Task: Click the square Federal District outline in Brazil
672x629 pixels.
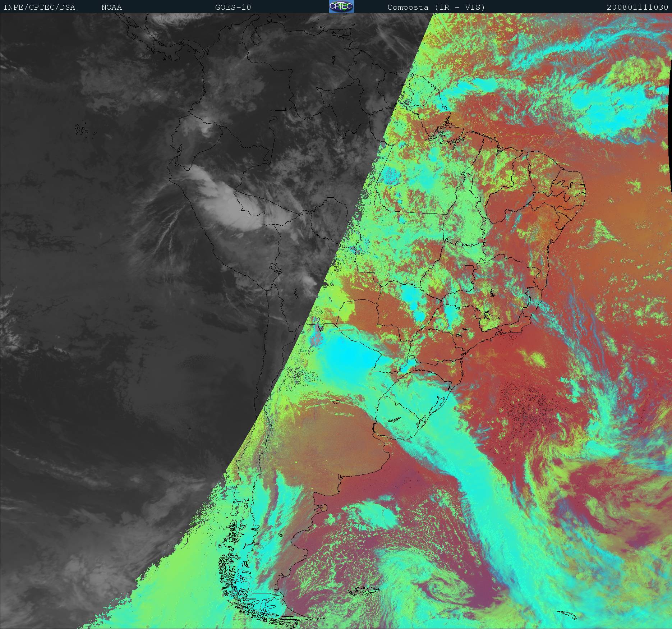Action: click(x=469, y=268)
